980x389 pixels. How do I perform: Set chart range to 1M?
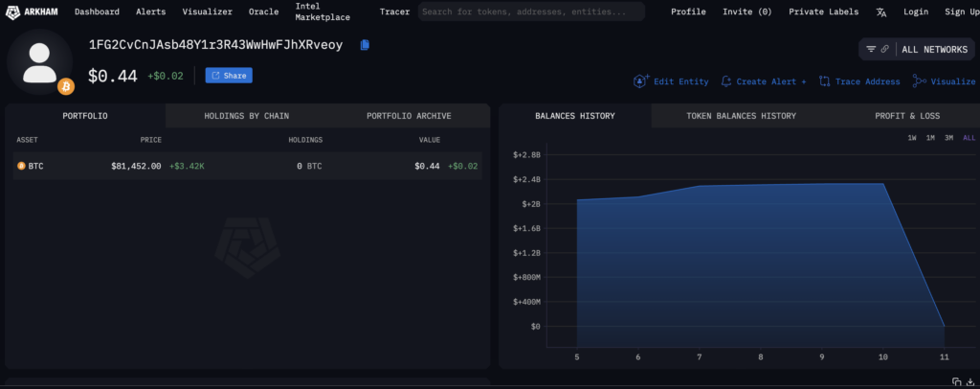(930, 138)
